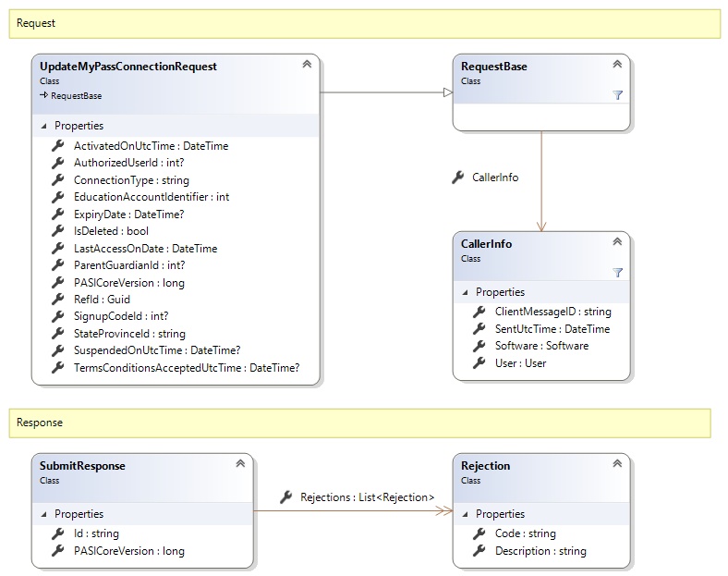This screenshot has width=728, height=576.
Task: Click the wrench icon by Rejections association label
Action: click(286, 497)
